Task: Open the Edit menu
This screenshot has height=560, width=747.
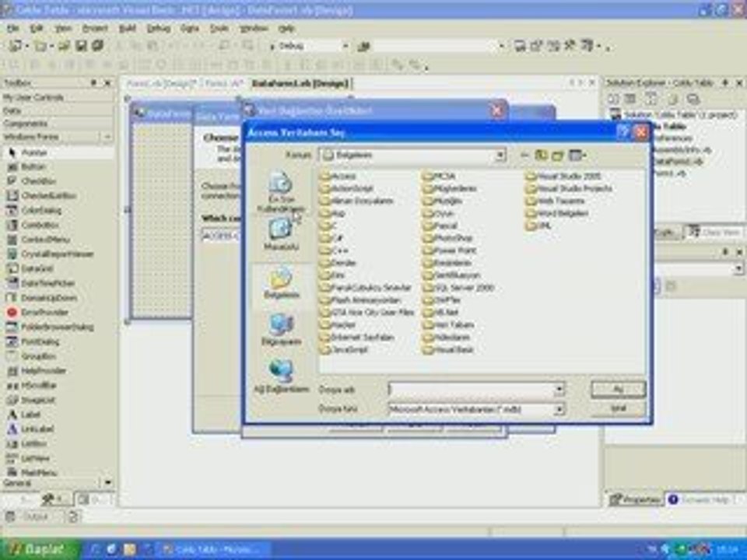Action: click(37, 29)
